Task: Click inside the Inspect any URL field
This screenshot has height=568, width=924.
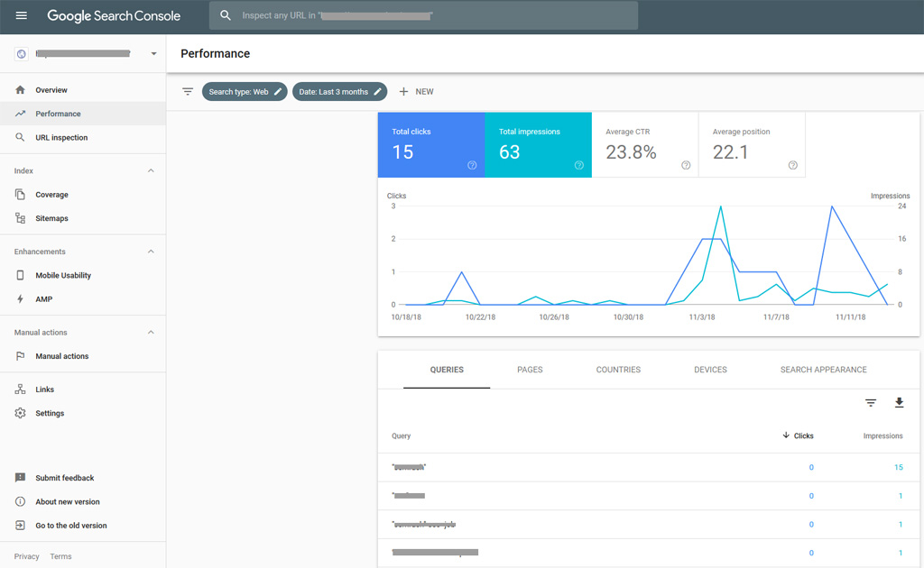Action: 424,14
